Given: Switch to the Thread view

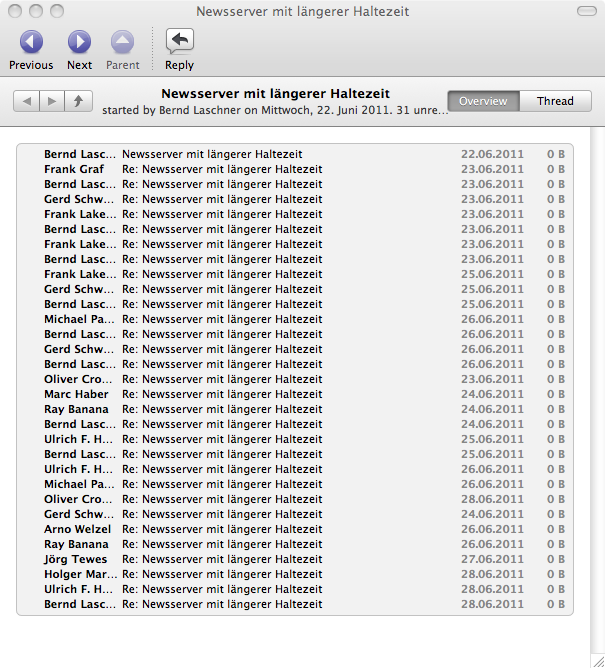Looking at the screenshot, I should [555, 101].
